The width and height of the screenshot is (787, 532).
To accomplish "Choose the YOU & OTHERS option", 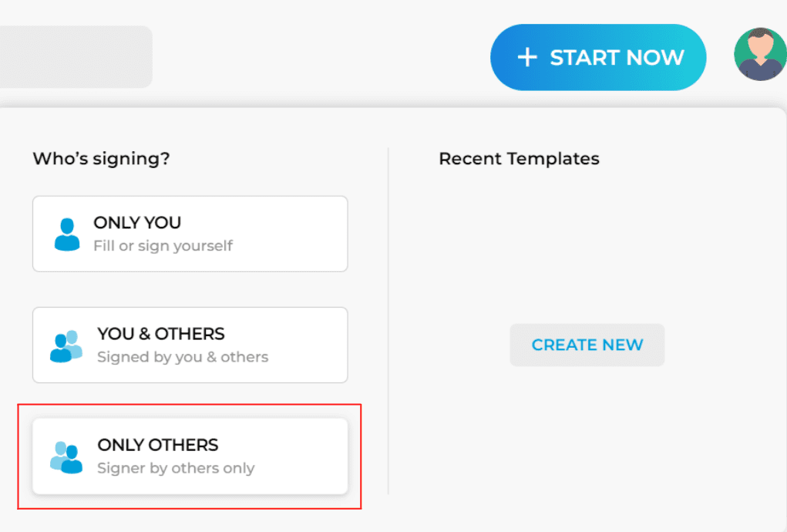I will [x=190, y=345].
